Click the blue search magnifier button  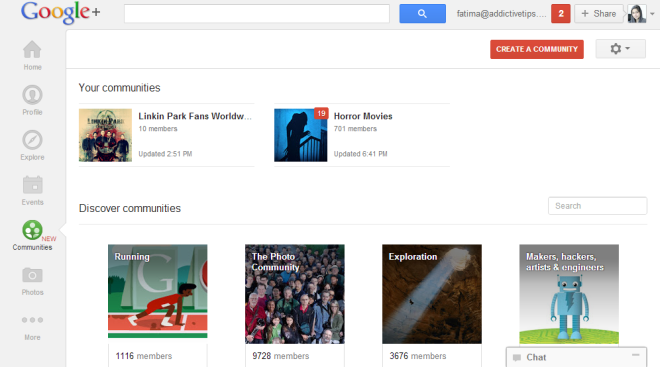[422, 13]
